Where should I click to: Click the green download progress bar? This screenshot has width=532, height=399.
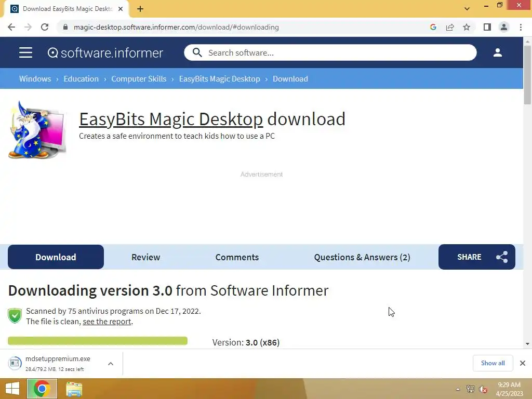click(98, 341)
